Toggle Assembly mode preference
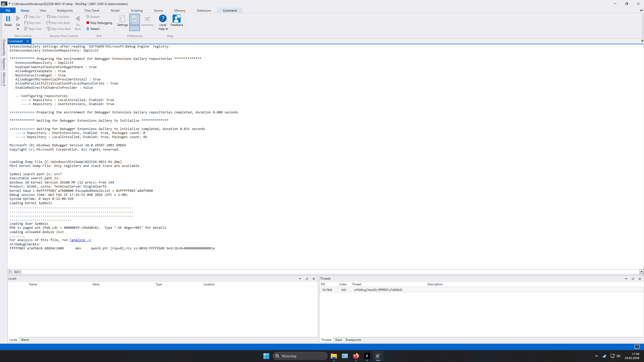 [x=147, y=22]
